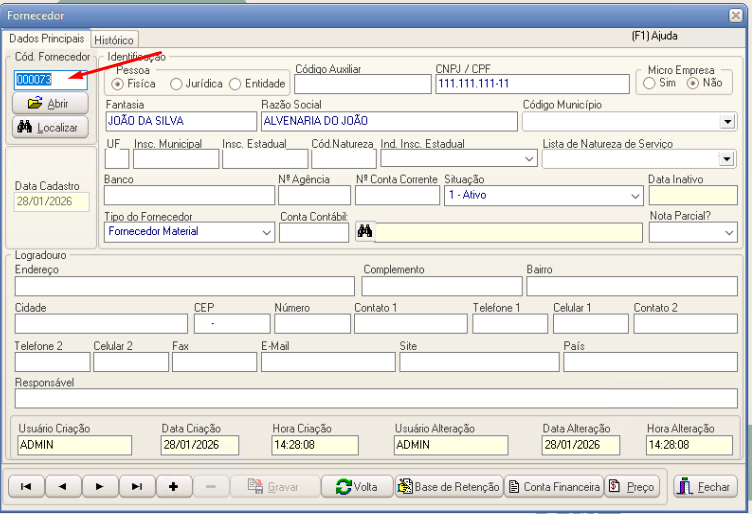Screen dimensions: 752x514
Task: Jump to the last record
Action: [x=136, y=486]
